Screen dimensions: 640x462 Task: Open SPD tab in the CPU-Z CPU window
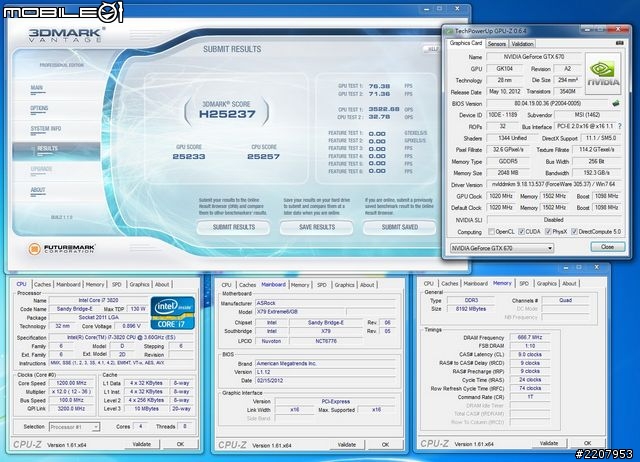tap(117, 284)
